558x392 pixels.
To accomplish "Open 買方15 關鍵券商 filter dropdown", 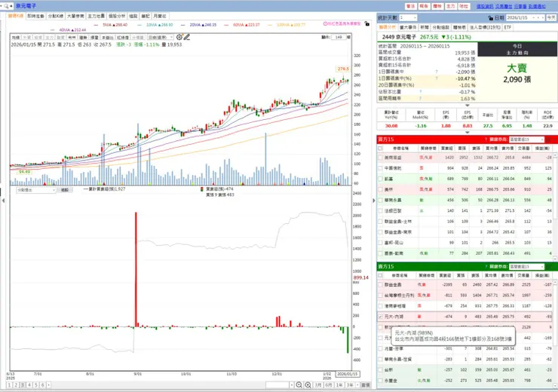I will click(x=526, y=139).
